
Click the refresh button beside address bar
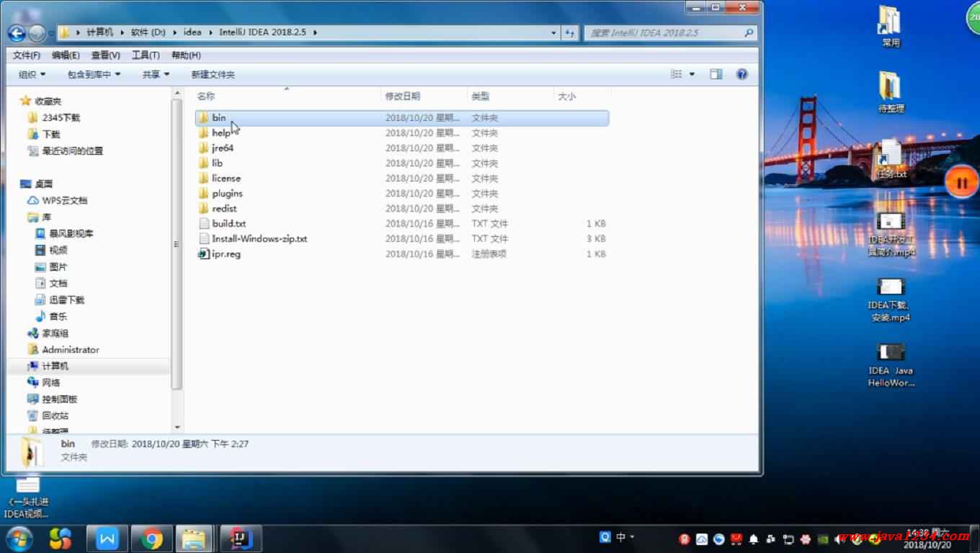click(570, 32)
